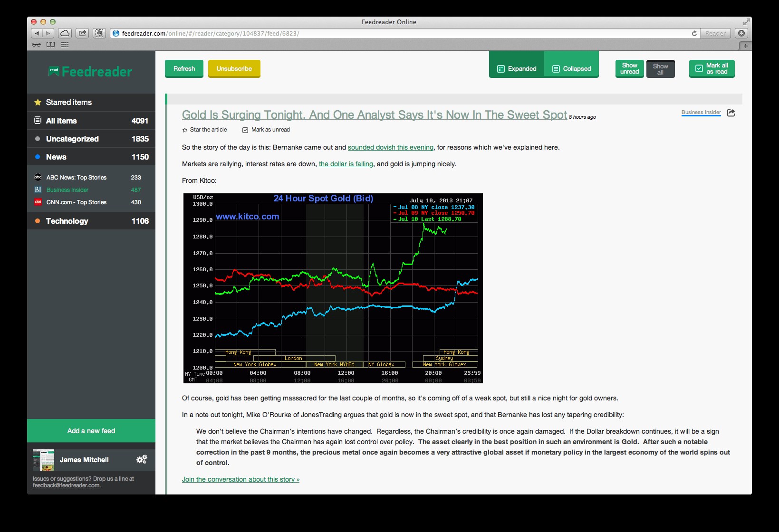The width and height of the screenshot is (779, 532).
Task: Click feedback@feedreader.com email link
Action: coord(66,485)
